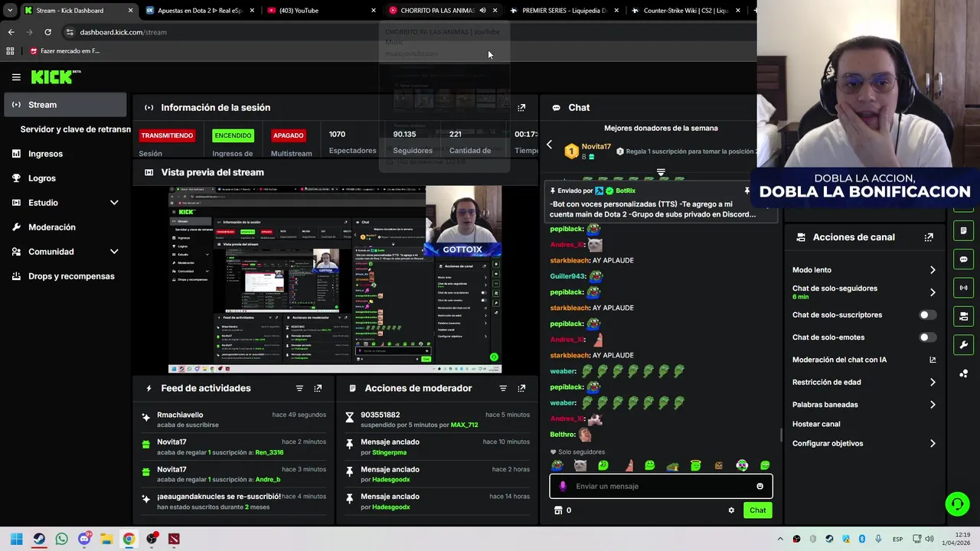Click the green headset support button
The height and width of the screenshot is (551, 980).
[x=957, y=504]
